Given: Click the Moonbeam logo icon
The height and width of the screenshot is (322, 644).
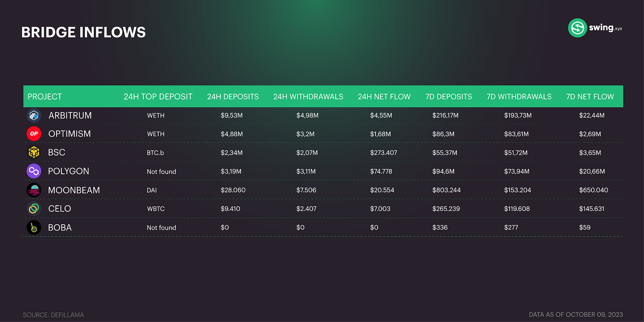Looking at the screenshot, I should 34,190.
